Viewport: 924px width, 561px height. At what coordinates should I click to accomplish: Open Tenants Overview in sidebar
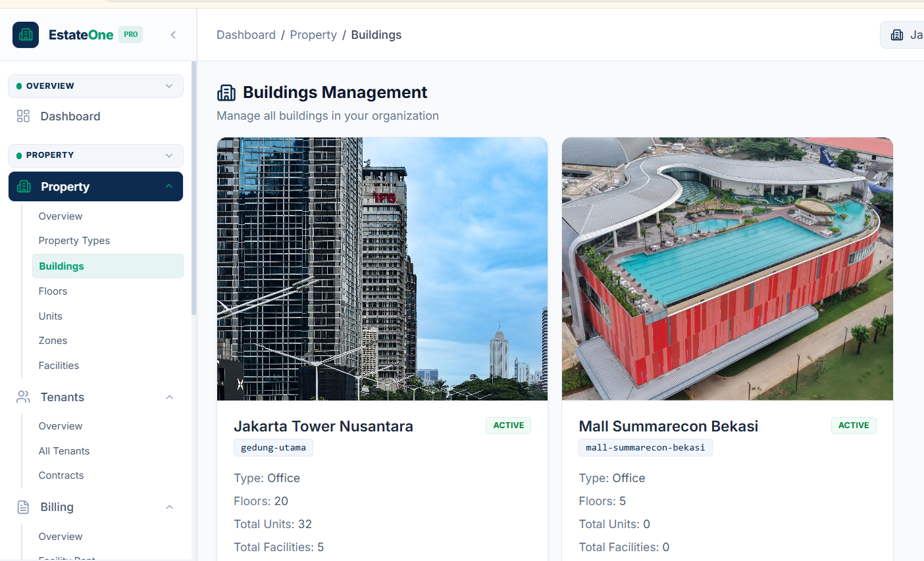pyautogui.click(x=61, y=426)
